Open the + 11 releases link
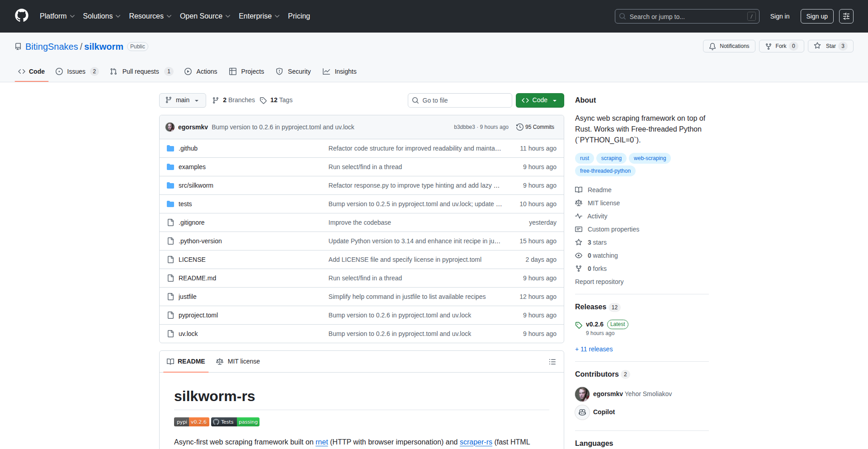Image resolution: width=868 pixels, height=449 pixels. click(x=594, y=349)
